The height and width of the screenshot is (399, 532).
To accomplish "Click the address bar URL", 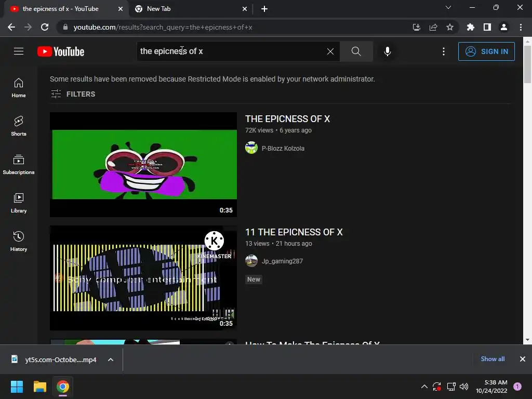I will pyautogui.click(x=163, y=27).
